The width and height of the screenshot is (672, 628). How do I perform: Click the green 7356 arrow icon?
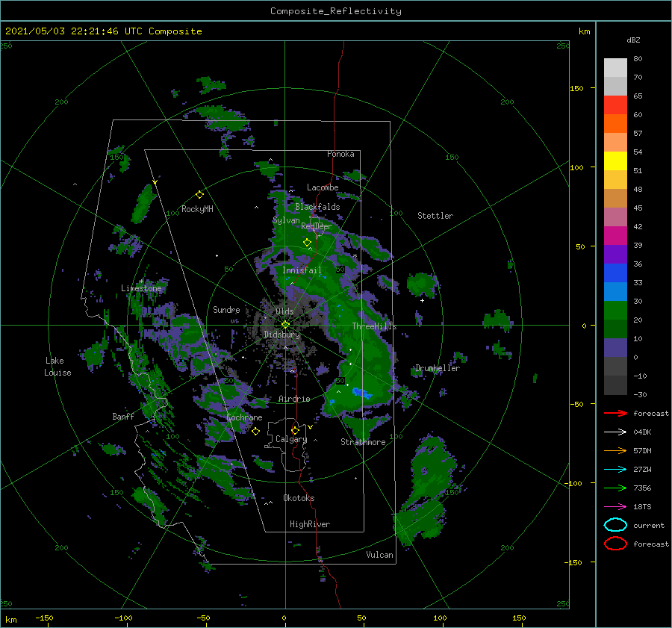pos(615,488)
